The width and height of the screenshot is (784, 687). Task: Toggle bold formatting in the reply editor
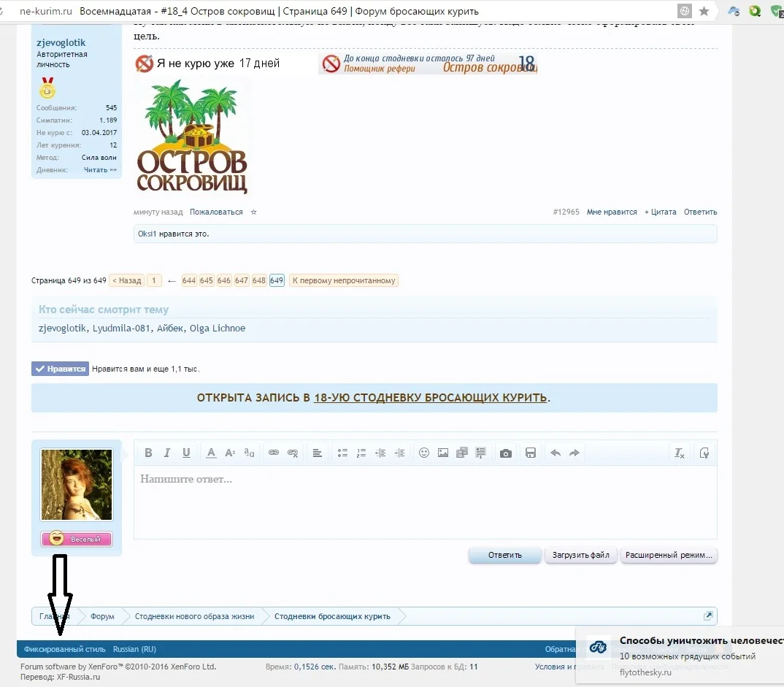tap(148, 453)
